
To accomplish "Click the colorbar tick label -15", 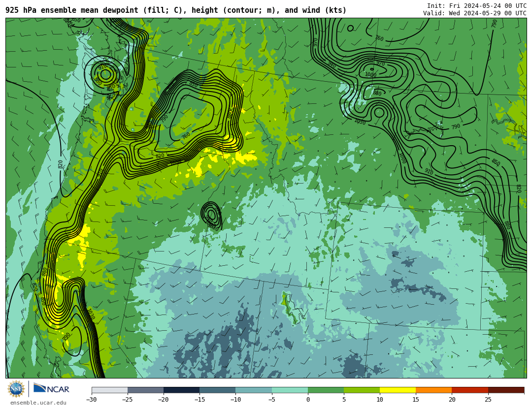I will pos(199,400).
